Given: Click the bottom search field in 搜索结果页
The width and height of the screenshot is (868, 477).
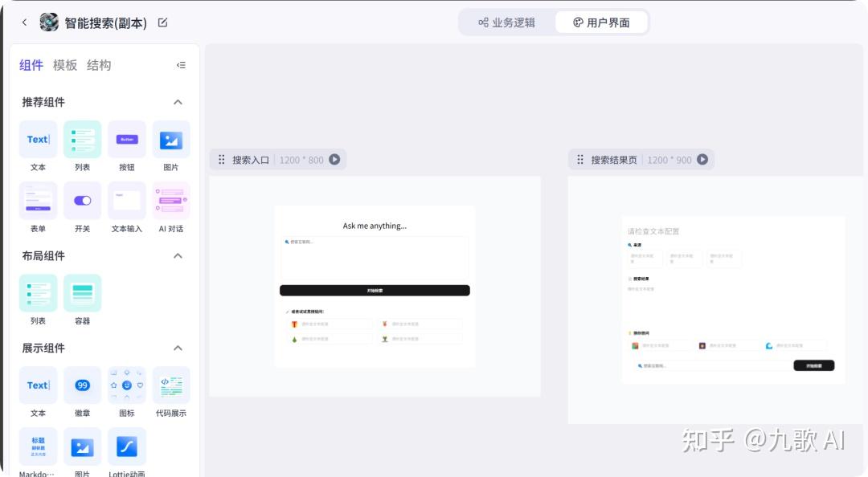Looking at the screenshot, I should pyautogui.click(x=713, y=365).
